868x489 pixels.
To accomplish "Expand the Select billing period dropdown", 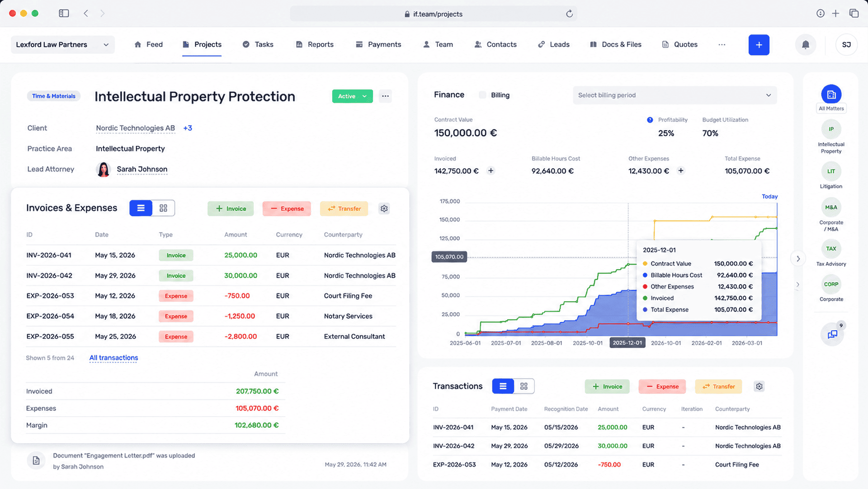I will coord(675,95).
